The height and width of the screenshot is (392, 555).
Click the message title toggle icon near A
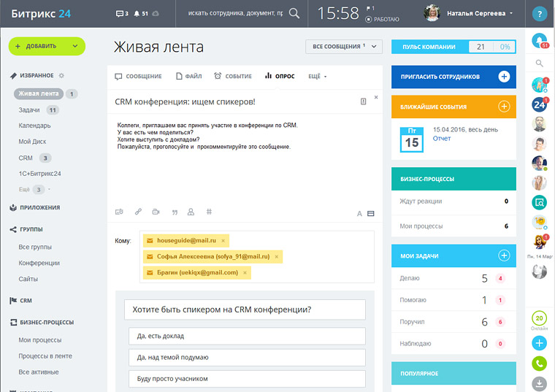coord(370,214)
